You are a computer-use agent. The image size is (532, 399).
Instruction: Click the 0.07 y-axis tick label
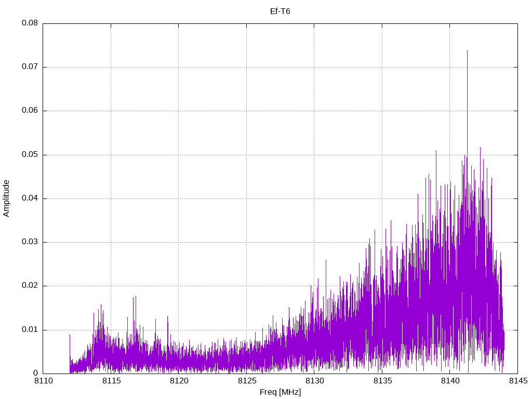coord(30,67)
